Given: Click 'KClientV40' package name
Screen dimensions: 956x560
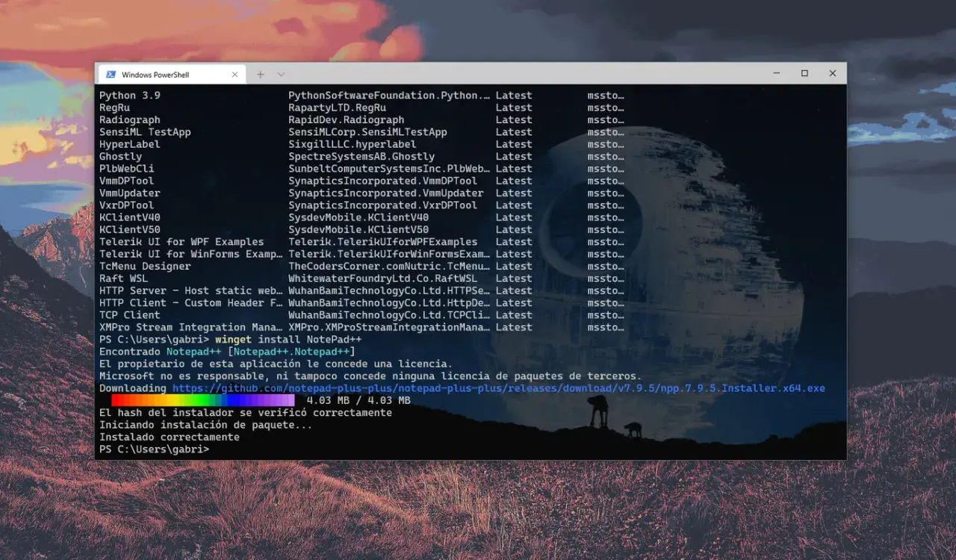Looking at the screenshot, I should click(x=130, y=217).
